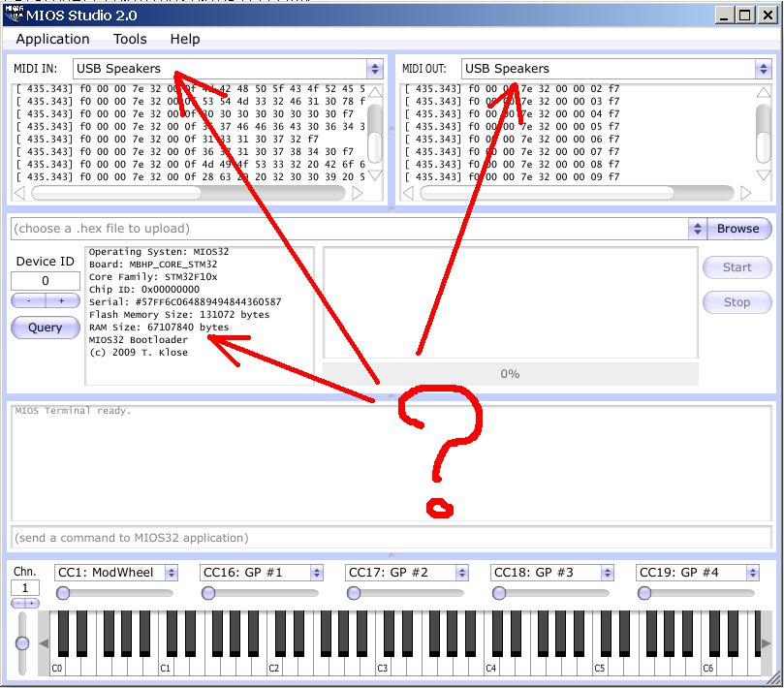Open the Application menu
The height and width of the screenshot is (688, 784).
[x=52, y=39]
